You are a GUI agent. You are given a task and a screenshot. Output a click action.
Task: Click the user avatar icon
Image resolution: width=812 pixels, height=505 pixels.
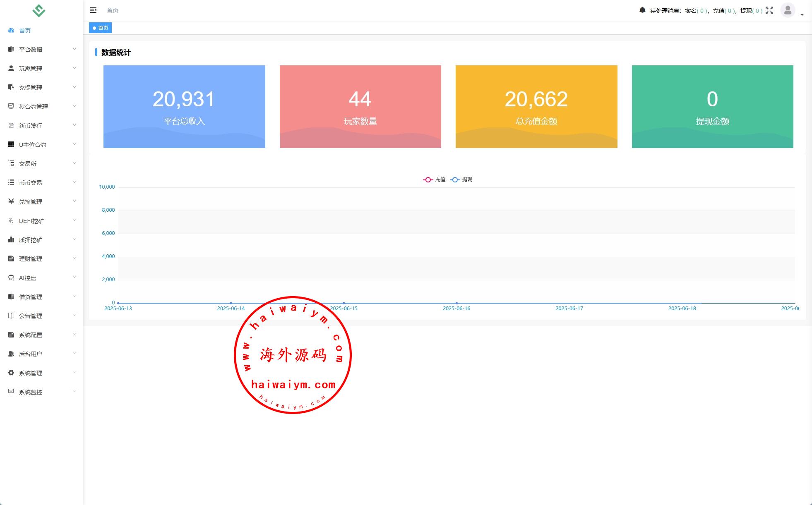[788, 10]
